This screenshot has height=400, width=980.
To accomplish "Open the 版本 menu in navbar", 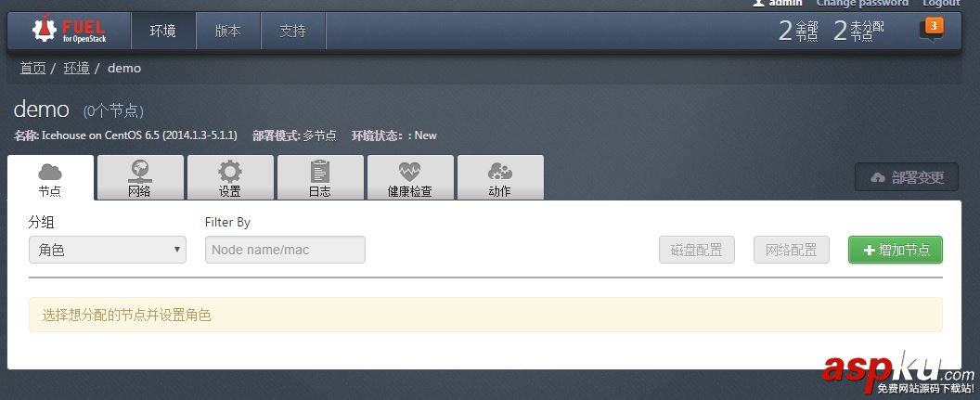I will [x=228, y=31].
